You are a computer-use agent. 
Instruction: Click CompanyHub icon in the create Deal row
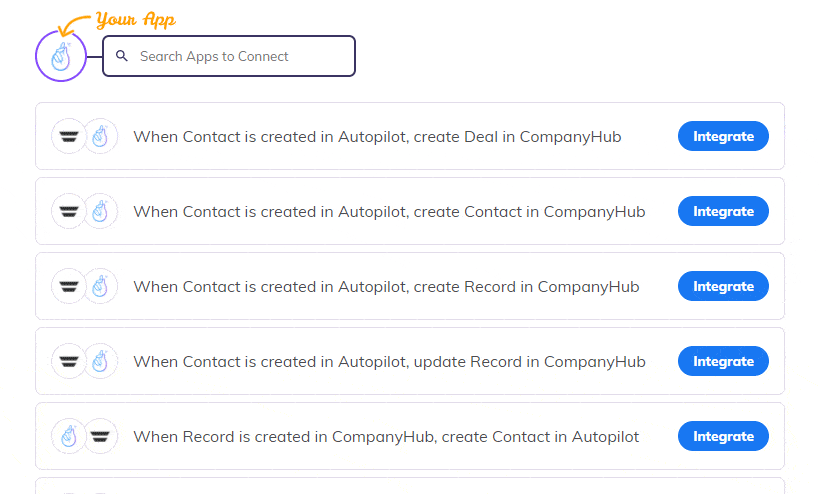click(x=100, y=136)
